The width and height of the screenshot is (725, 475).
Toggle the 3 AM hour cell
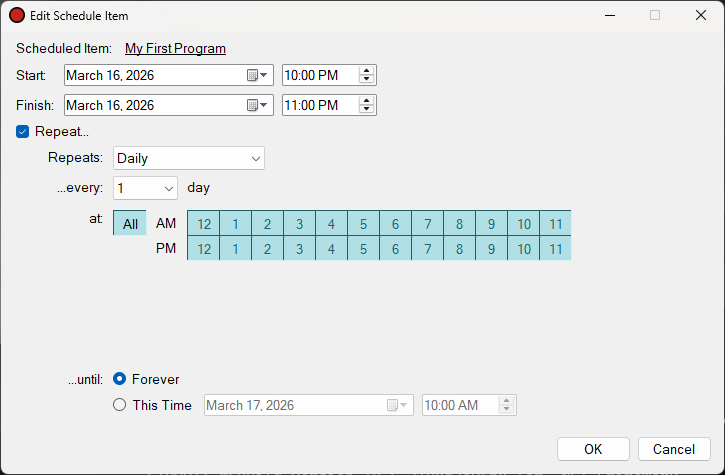[299, 223]
